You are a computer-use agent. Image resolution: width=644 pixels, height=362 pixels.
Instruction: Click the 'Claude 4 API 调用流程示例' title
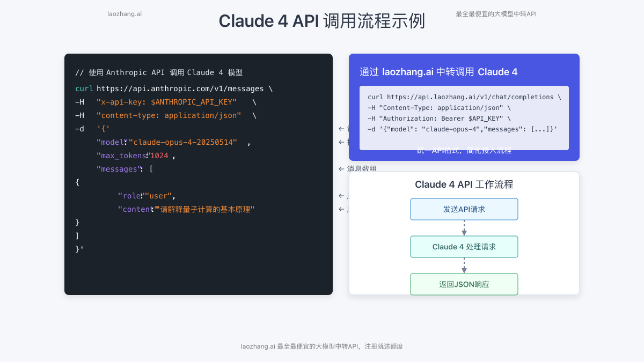[322, 21]
